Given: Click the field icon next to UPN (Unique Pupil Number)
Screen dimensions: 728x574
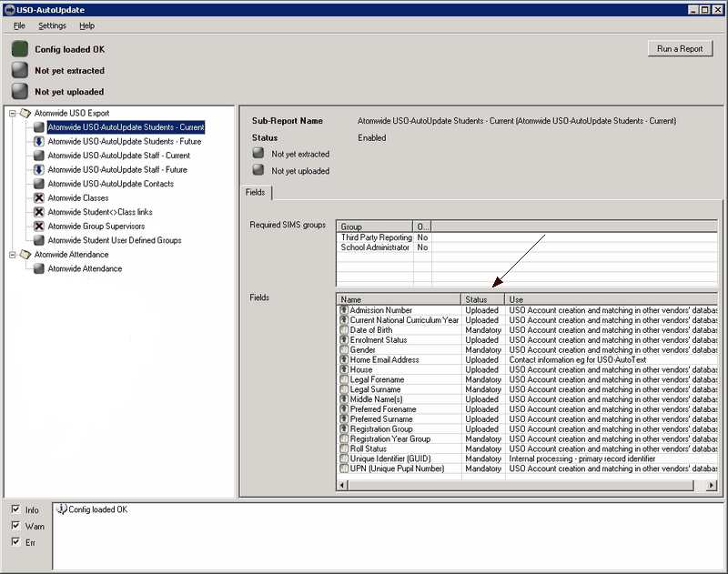Looking at the screenshot, I should coord(344,468).
